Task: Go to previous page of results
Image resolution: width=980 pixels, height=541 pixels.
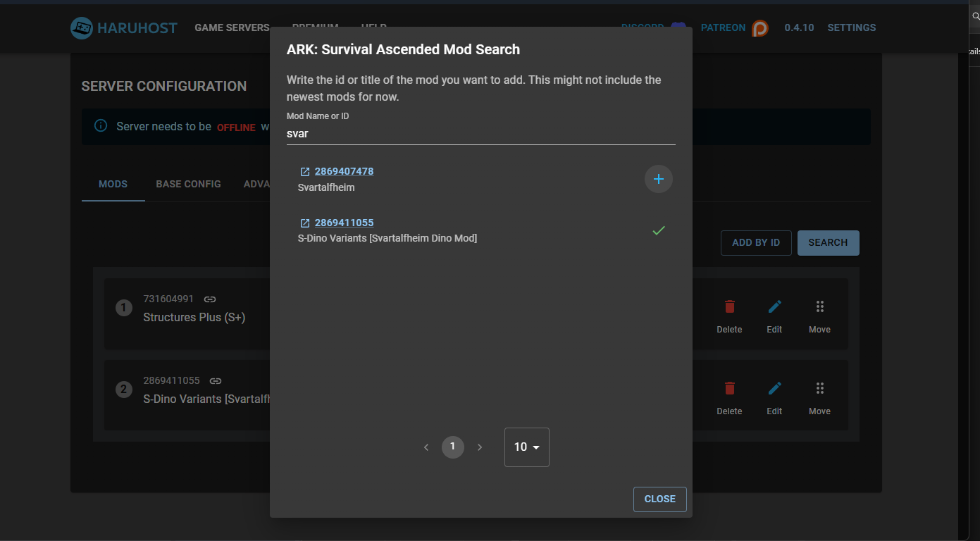Action: [426, 447]
